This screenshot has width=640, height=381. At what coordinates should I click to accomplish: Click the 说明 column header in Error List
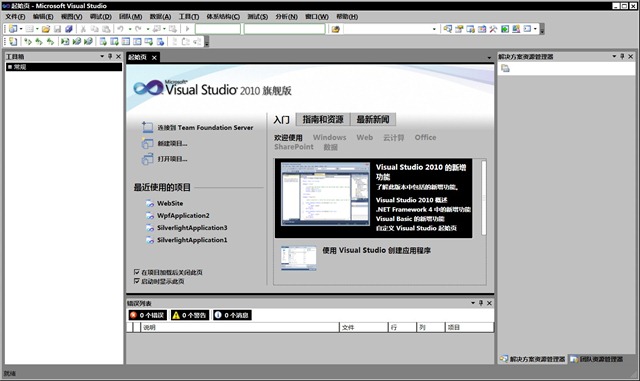(240, 327)
